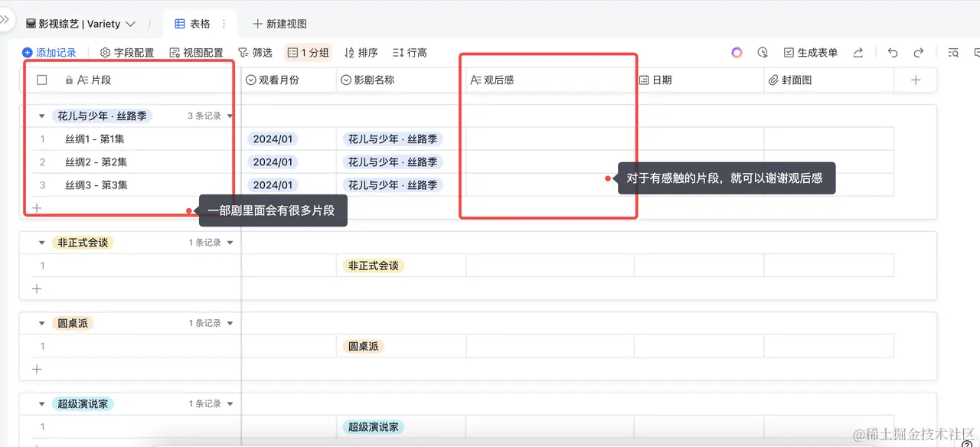Open 筛选 filter settings
The height and width of the screenshot is (447, 980).
256,52
